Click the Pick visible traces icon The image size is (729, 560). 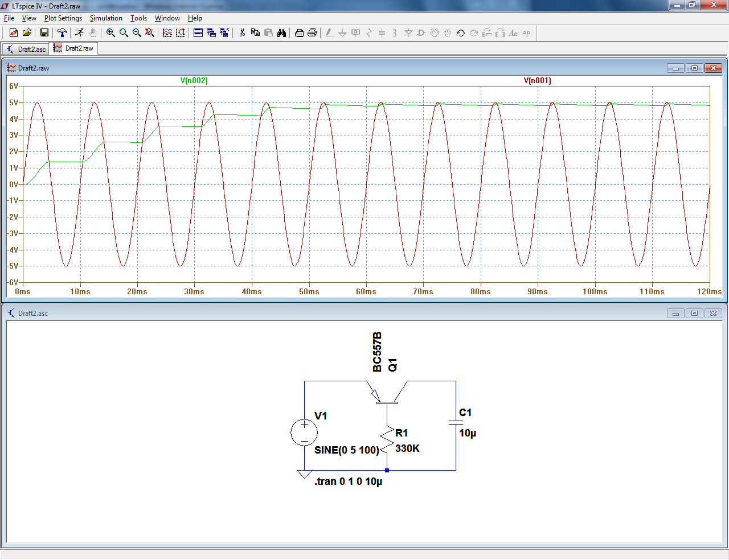tap(167, 33)
